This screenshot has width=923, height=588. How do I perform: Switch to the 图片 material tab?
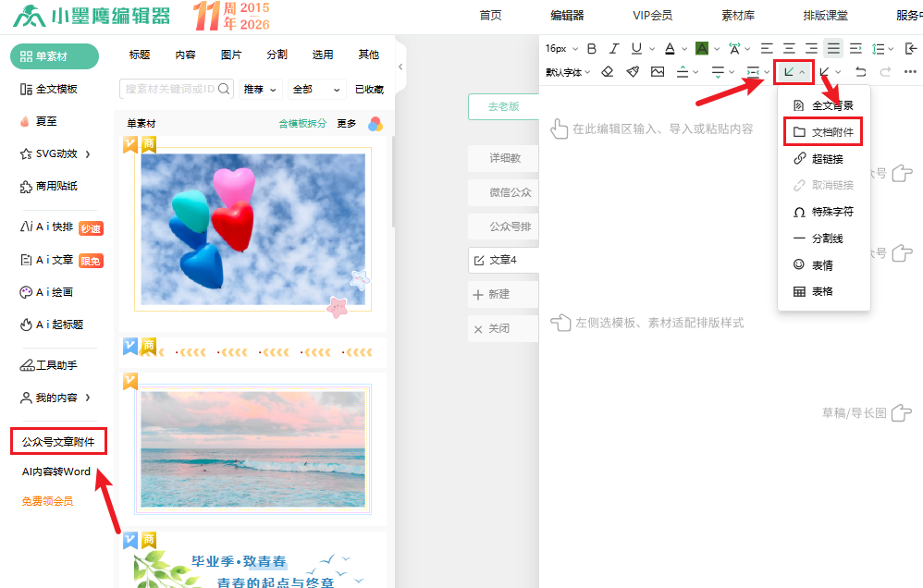click(x=231, y=55)
